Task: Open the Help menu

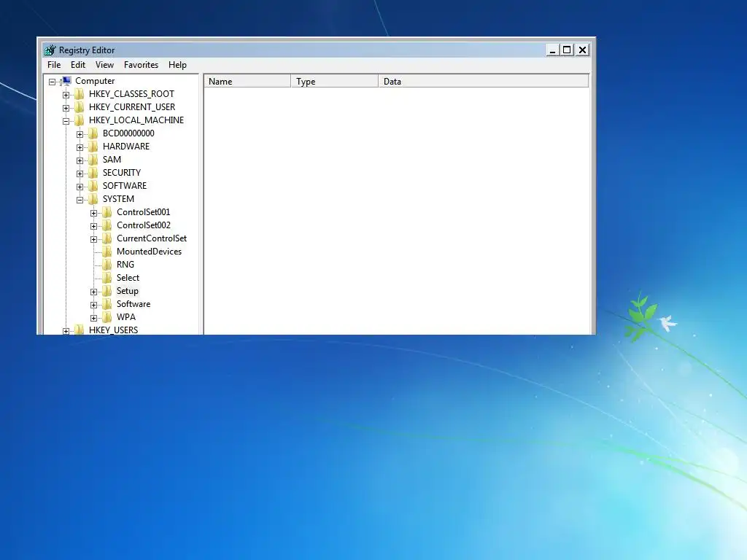Action: [x=177, y=65]
